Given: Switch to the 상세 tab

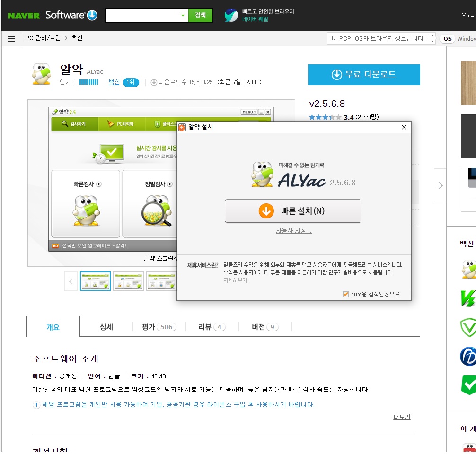Looking at the screenshot, I should (x=106, y=327).
